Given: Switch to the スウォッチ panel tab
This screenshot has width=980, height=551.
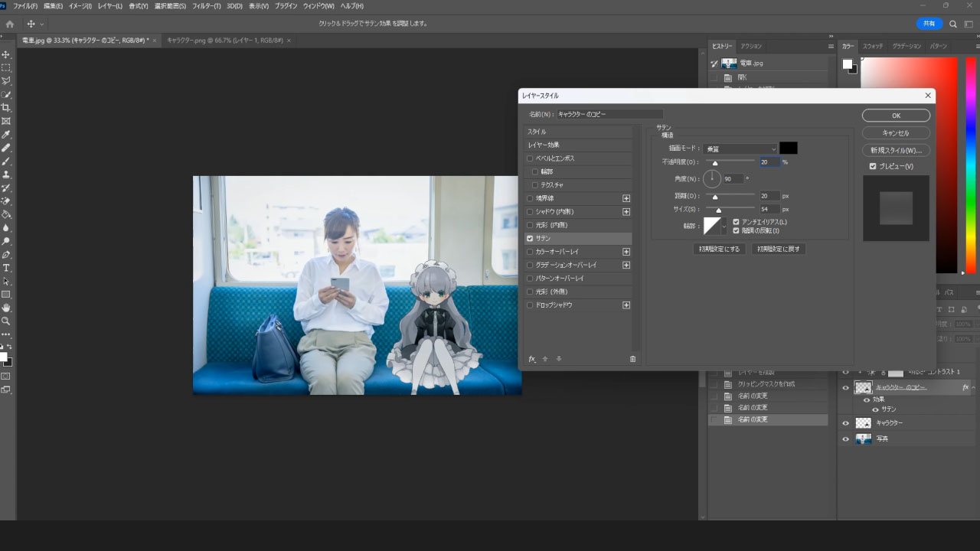Looking at the screenshot, I should [873, 46].
